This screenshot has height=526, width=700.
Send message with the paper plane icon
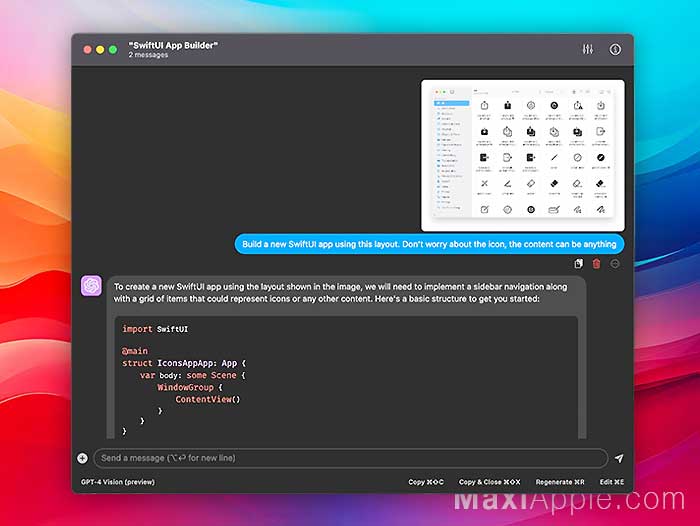[x=619, y=458]
